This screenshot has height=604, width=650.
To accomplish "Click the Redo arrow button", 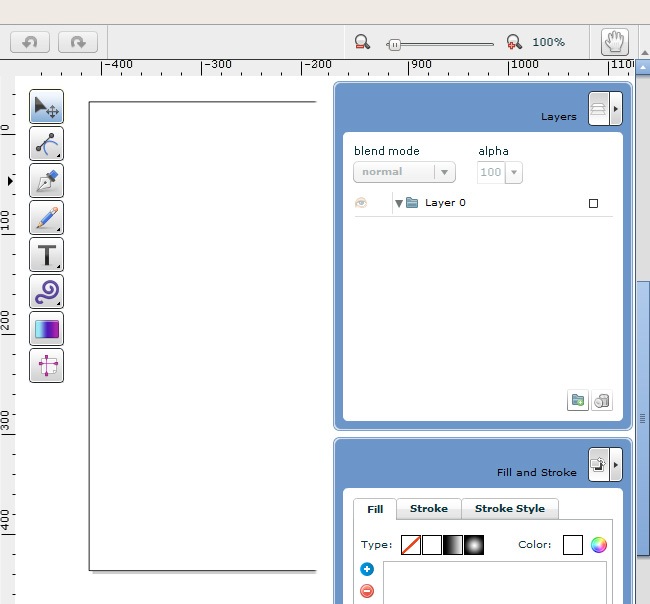I will pyautogui.click(x=78, y=42).
